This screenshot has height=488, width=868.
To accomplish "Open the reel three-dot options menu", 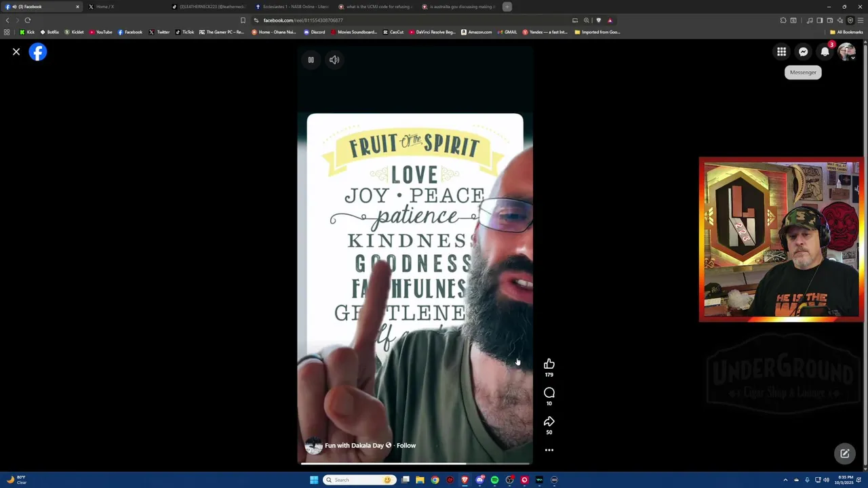I will coord(549,450).
